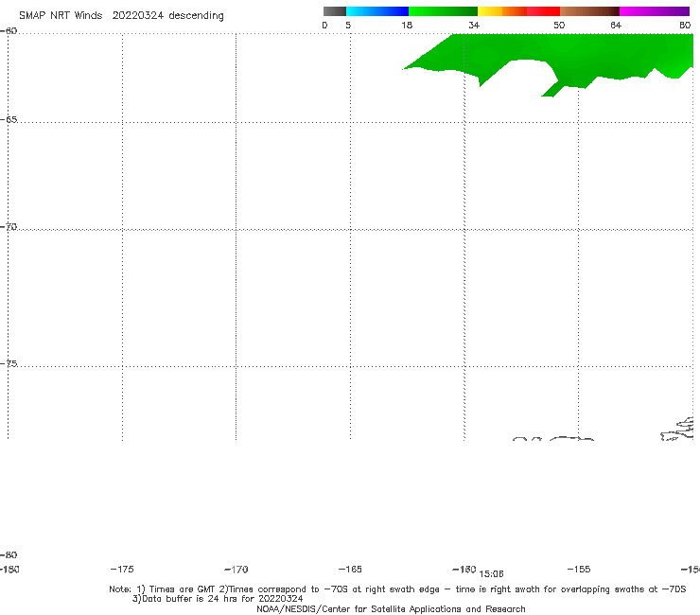The width and height of the screenshot is (700, 615).
Task: Click the colorbar label 34
Action: tap(474, 26)
